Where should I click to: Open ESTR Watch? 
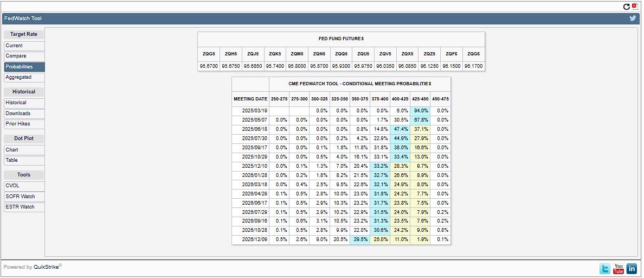tap(24, 207)
